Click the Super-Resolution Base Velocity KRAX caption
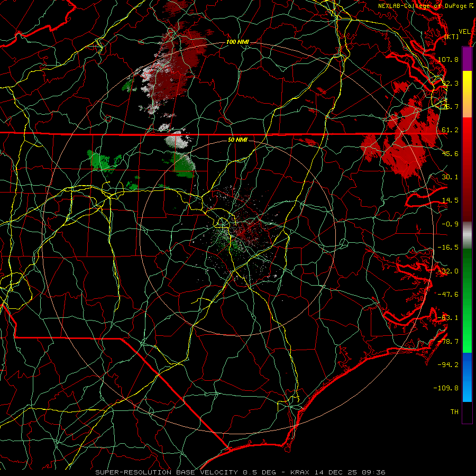 click(x=240, y=472)
